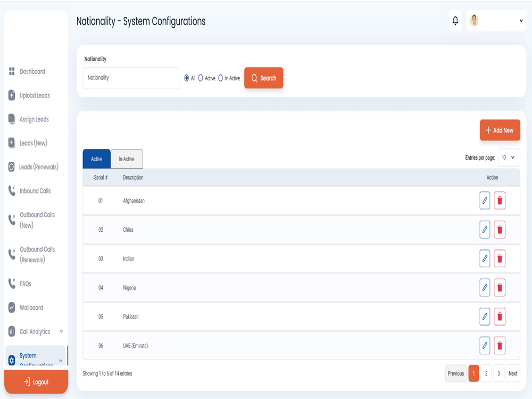Click the Leads (Renewals) sidebar icon
Image resolution: width=532 pixels, height=399 pixels.
[12, 167]
